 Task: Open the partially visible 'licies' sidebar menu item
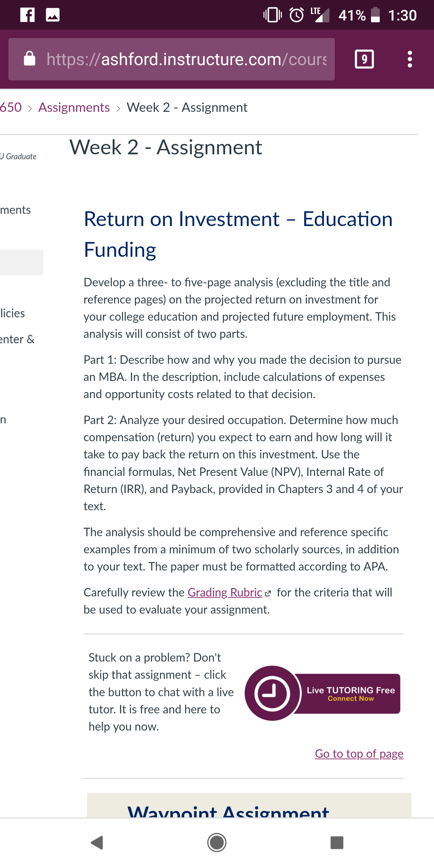point(12,313)
